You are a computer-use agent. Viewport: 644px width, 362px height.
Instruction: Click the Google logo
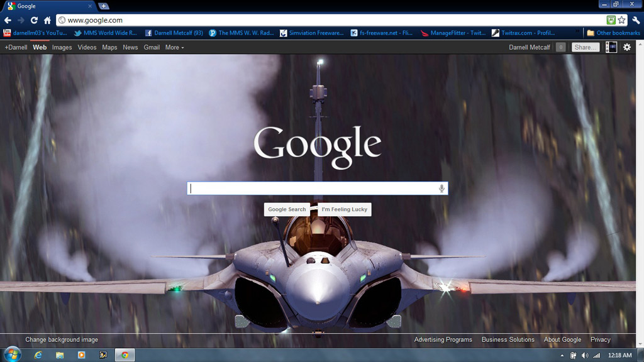(318, 147)
